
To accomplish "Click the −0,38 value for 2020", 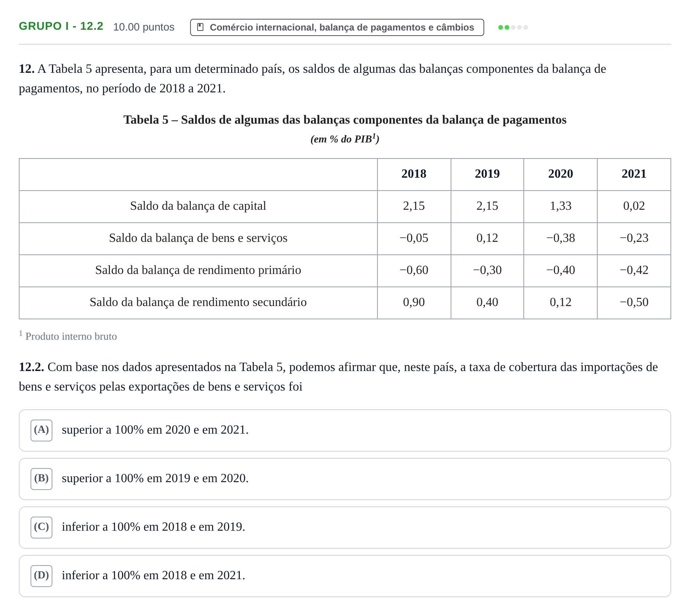I will [561, 238].
